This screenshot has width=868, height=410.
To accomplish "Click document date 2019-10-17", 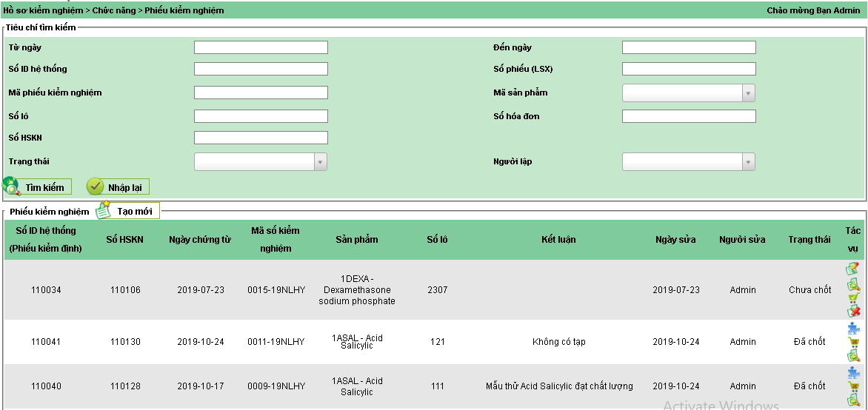I will [x=201, y=386].
